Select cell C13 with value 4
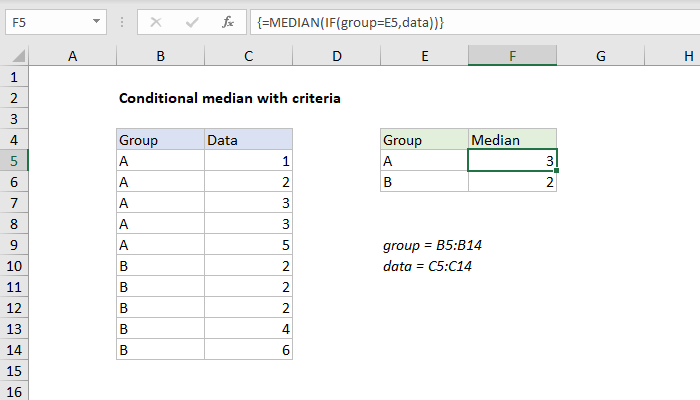The height and width of the screenshot is (400, 700). [248, 329]
